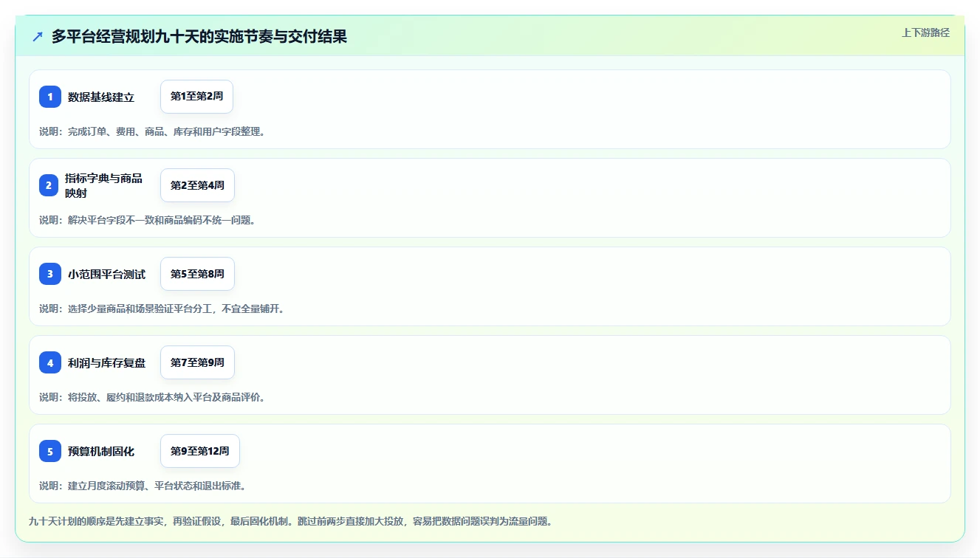The image size is (980, 558).
Task: Click step number badge 1
Action: coord(50,97)
